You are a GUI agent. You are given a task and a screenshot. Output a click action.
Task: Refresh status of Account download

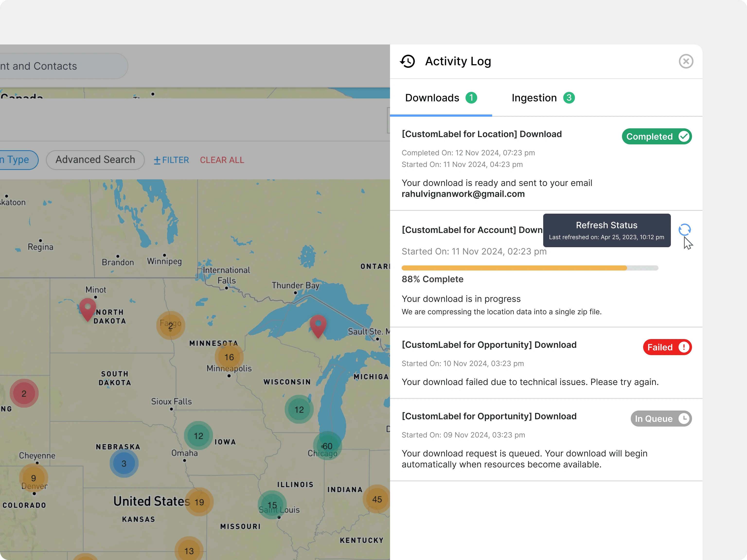[x=685, y=230]
